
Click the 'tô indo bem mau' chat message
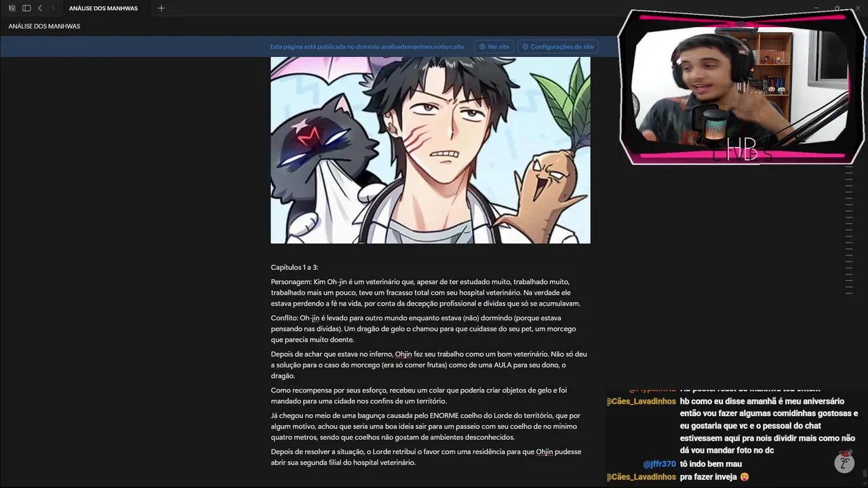(x=711, y=464)
